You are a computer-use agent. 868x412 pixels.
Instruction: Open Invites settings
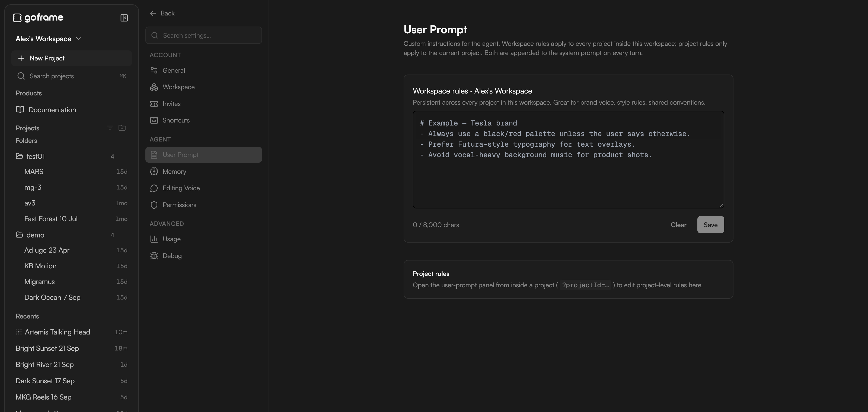tap(203, 104)
